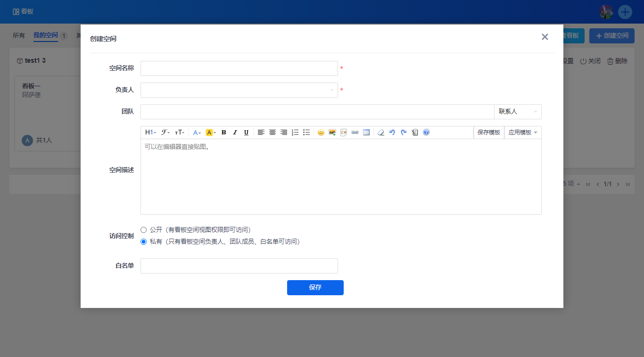Viewport: 644px width, 357px height.
Task: Focus the 空间名称 input field
Action: tap(239, 68)
